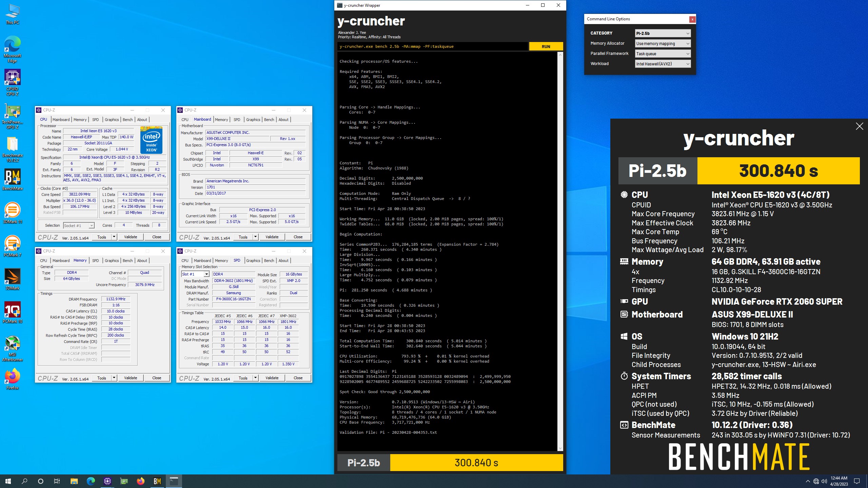Switch to BenchMate taskbar icon
Screen dimensions: 868x488
pyautogui.click(x=157, y=481)
